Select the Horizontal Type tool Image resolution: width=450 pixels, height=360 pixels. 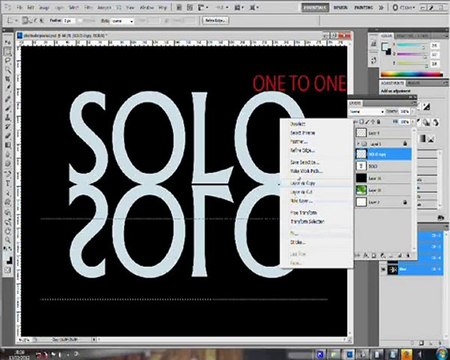(7, 183)
